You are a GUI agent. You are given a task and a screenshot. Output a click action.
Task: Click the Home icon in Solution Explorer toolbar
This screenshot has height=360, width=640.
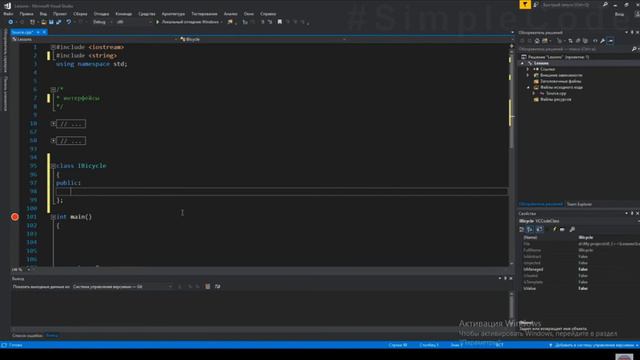tap(537, 41)
